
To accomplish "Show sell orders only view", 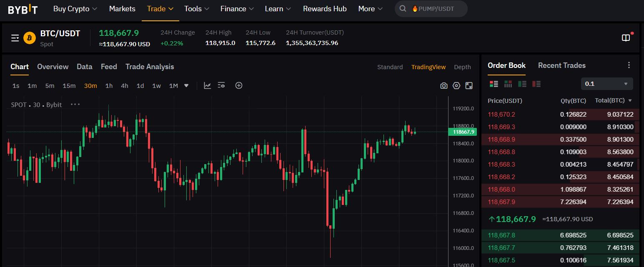I will tap(536, 84).
